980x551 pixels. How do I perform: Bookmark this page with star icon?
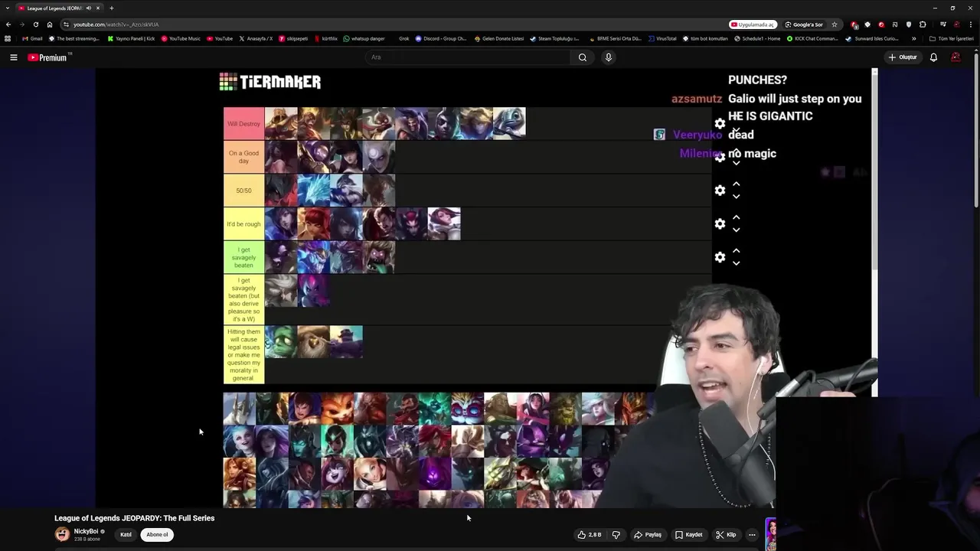[835, 24]
